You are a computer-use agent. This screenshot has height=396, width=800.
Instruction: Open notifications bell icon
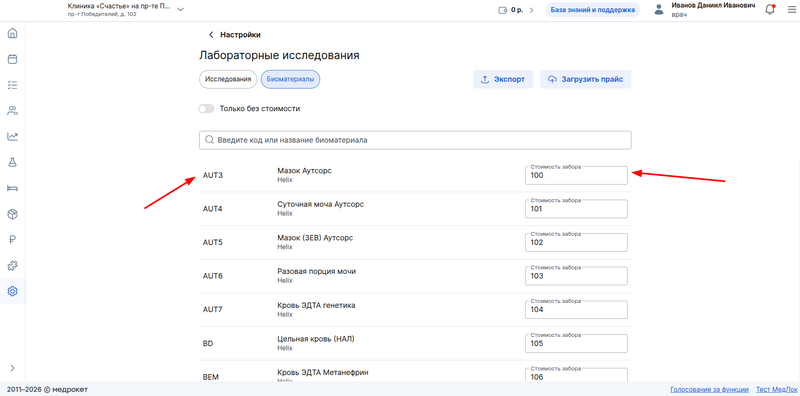coord(770,10)
